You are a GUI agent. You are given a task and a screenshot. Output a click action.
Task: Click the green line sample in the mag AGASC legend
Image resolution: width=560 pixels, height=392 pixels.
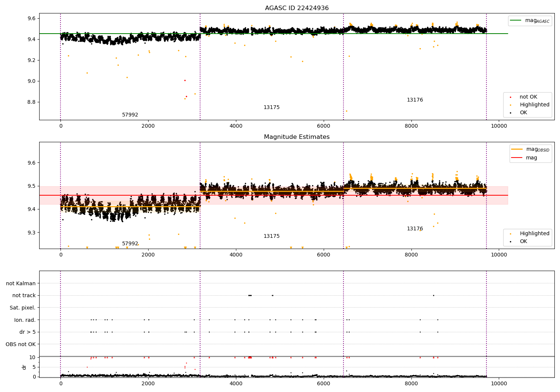point(516,21)
